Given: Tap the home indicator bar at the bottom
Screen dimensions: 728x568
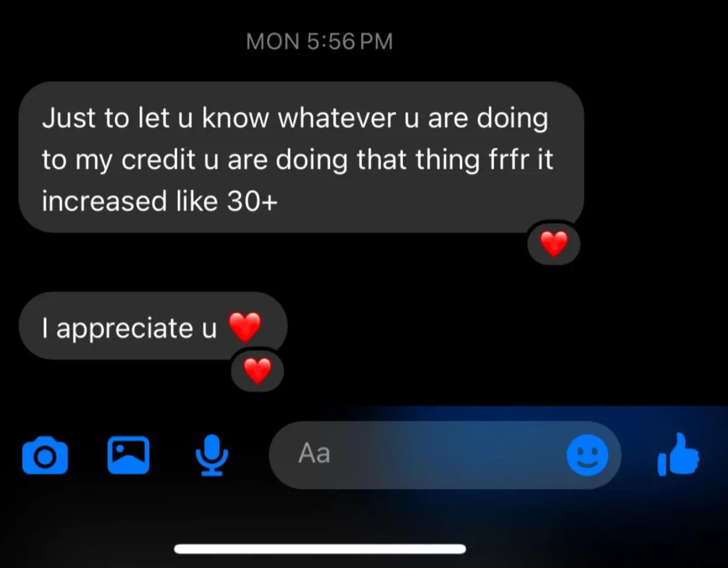Looking at the screenshot, I should tap(320, 549).
